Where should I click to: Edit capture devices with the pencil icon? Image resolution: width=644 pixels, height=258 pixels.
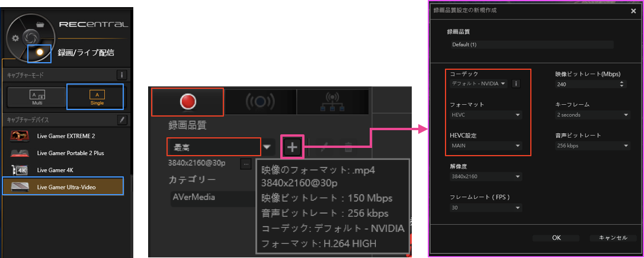coord(122,120)
